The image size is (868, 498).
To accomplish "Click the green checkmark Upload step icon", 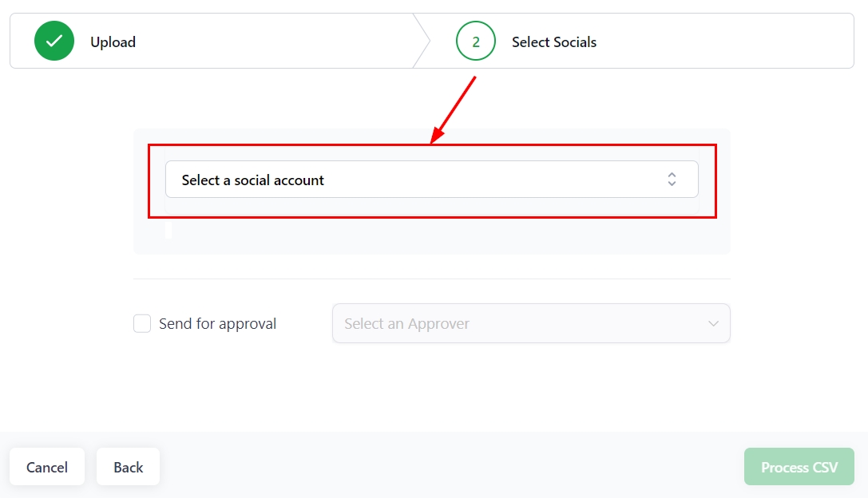I will (54, 41).
